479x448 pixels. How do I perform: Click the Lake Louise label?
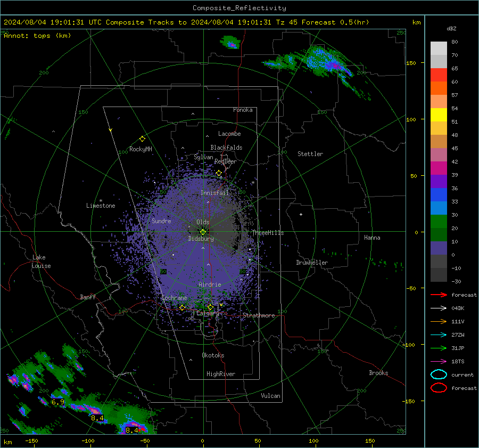pyautogui.click(x=41, y=262)
